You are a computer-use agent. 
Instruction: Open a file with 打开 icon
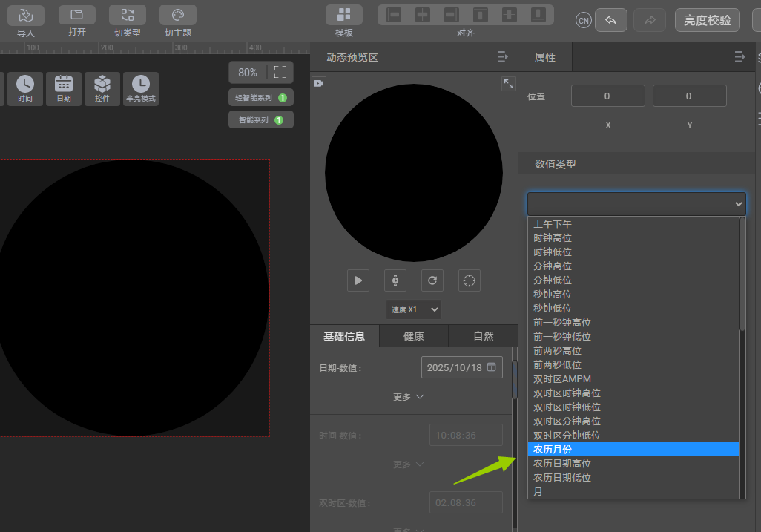[76, 16]
